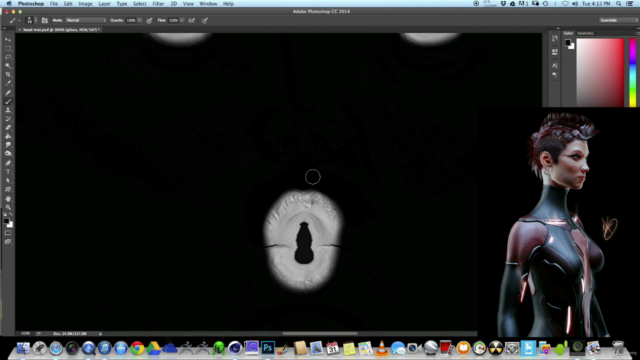
Task: Open the History panel icon
Action: [554, 38]
